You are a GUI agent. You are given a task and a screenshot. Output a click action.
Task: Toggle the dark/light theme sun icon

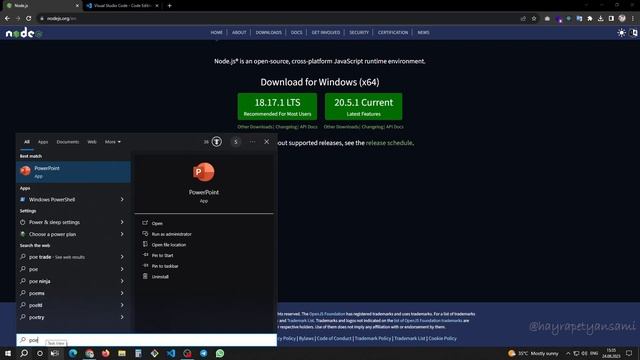click(621, 33)
